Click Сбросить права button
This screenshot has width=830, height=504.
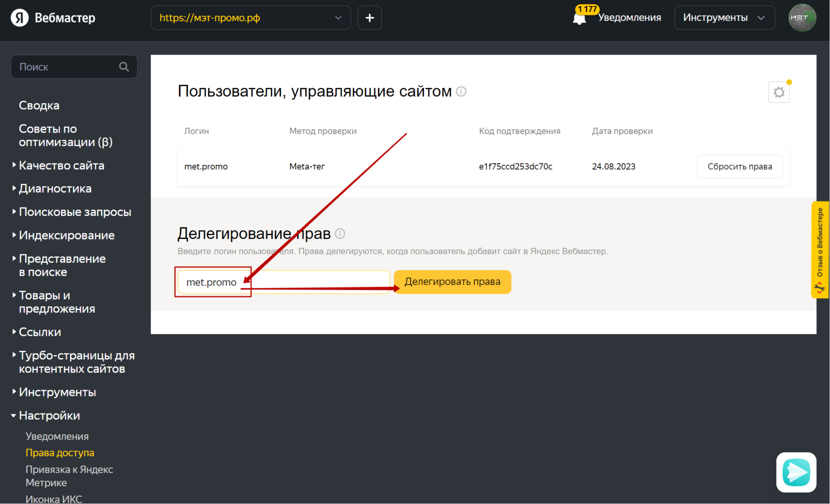[739, 167]
